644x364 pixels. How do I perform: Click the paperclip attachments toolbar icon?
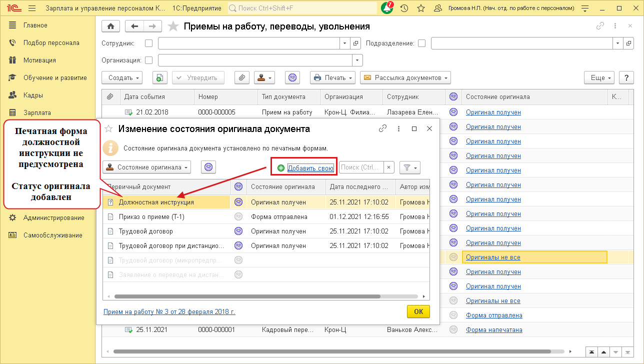[241, 77]
